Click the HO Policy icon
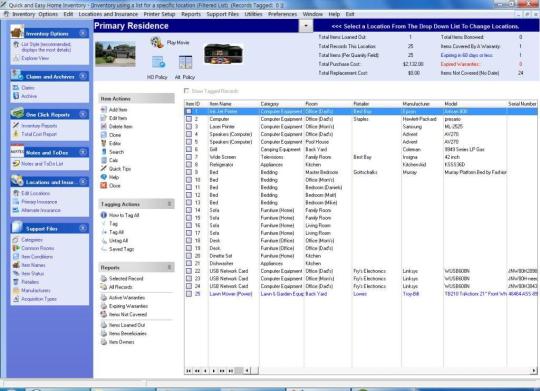This screenshot has height=391, width=540. [x=158, y=62]
